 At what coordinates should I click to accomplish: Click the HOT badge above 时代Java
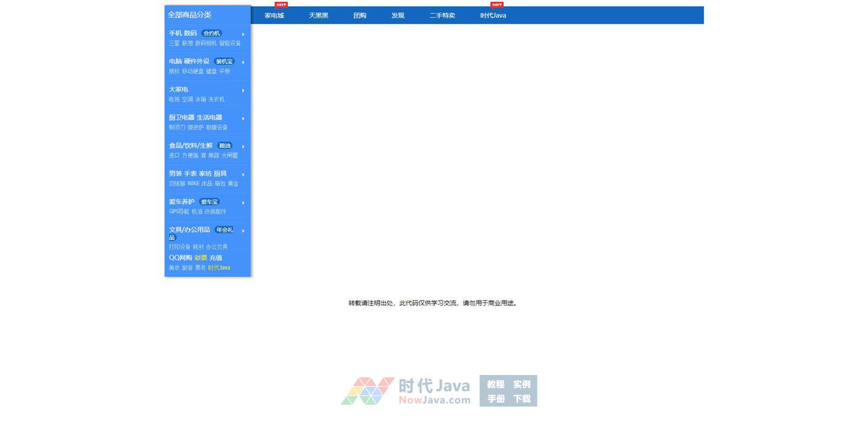497,4
